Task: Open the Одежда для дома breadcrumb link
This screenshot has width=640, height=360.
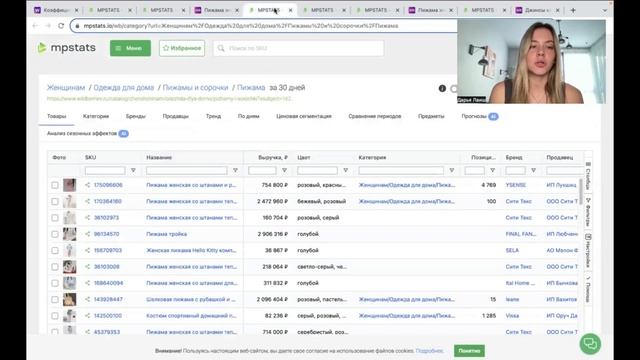Action: [x=124, y=87]
